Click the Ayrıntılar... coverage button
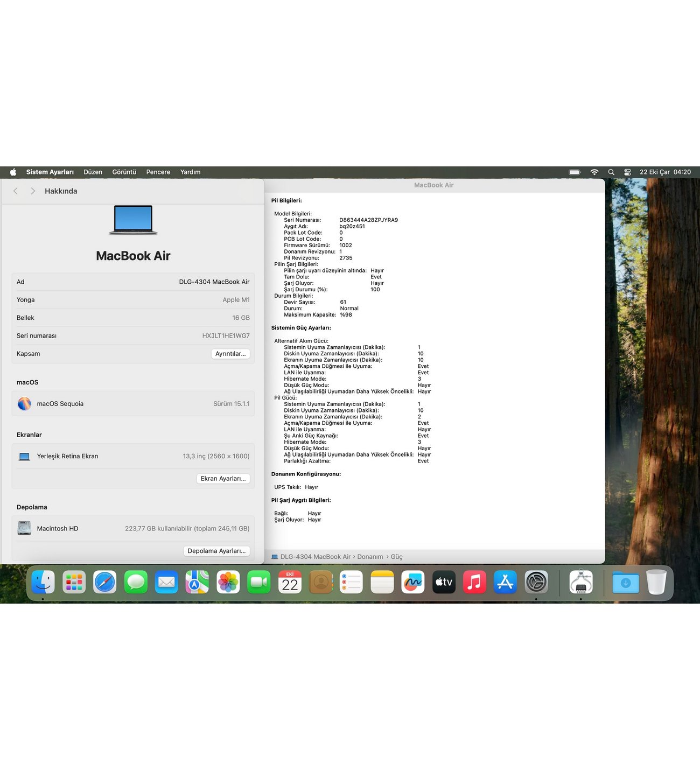This screenshot has width=700, height=770. coord(230,354)
